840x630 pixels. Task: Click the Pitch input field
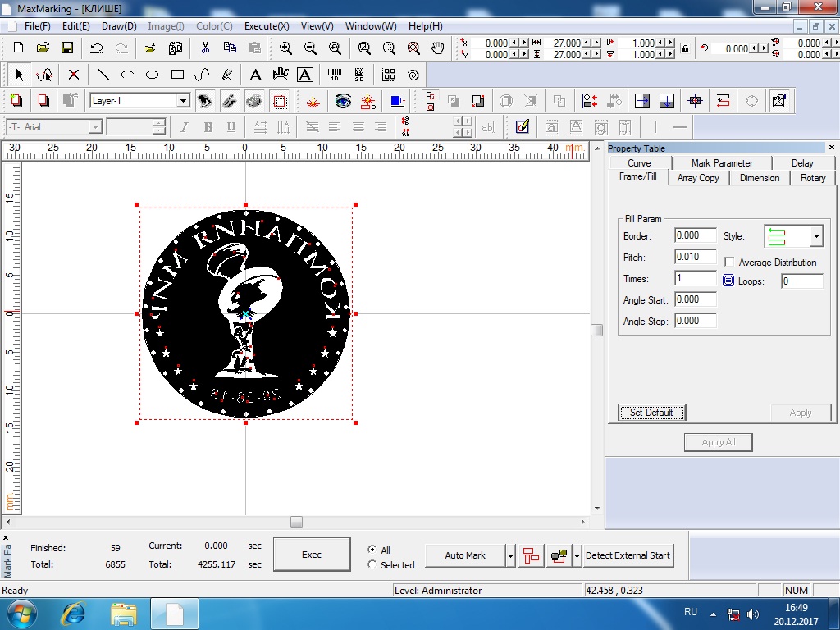pos(695,257)
